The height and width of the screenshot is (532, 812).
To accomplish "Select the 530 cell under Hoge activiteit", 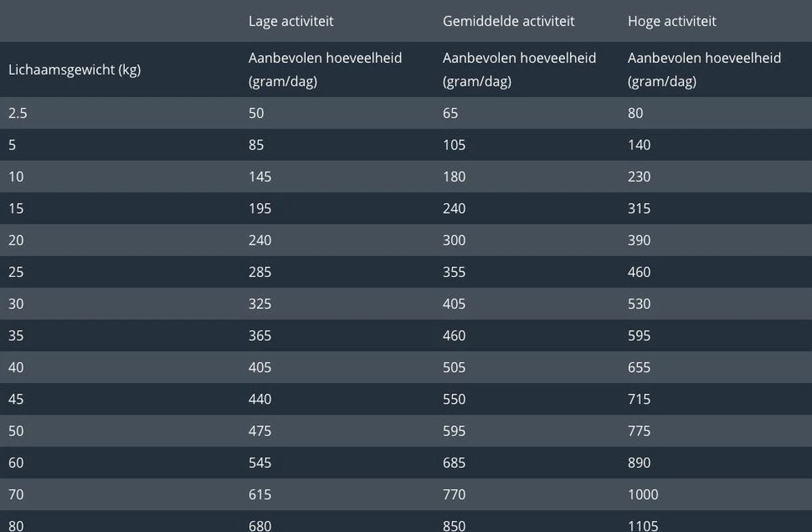I will (639, 304).
